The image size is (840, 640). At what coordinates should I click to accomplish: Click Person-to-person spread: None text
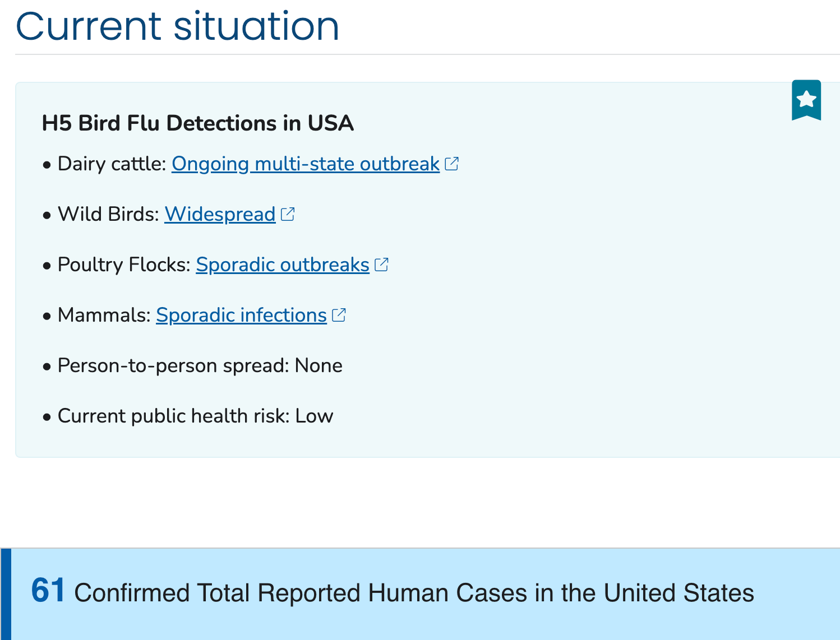point(200,365)
